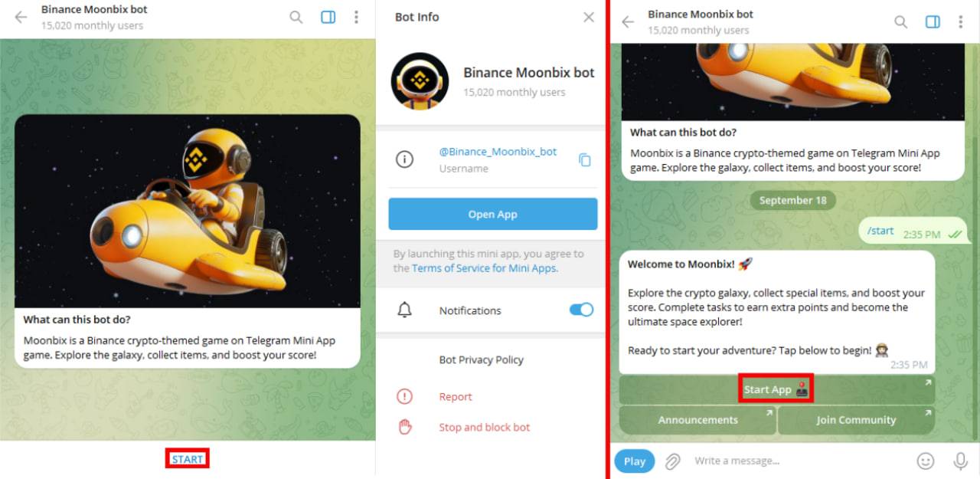Open Bot Privacy Policy
This screenshot has width=980, height=479.
(x=482, y=359)
